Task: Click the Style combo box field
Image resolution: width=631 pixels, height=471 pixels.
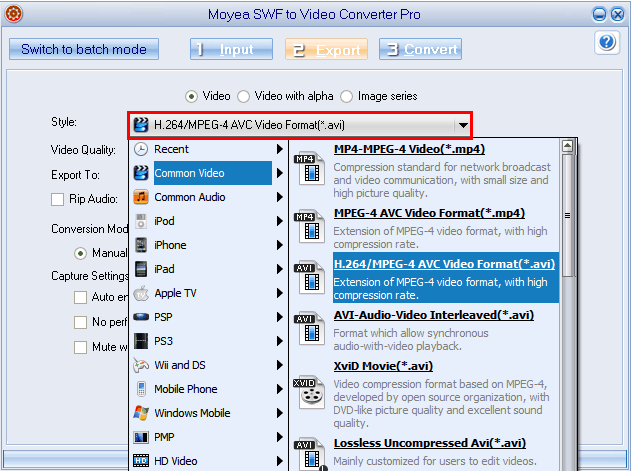Action: 300,125
